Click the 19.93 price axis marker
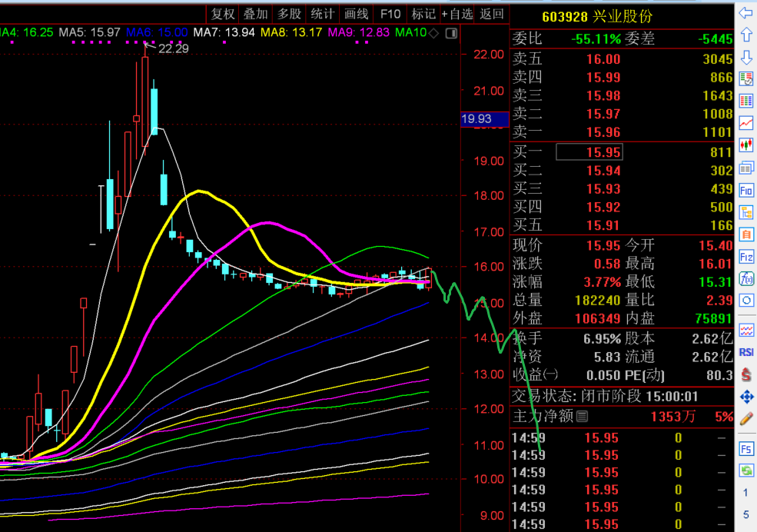757x532 pixels. pos(484,118)
